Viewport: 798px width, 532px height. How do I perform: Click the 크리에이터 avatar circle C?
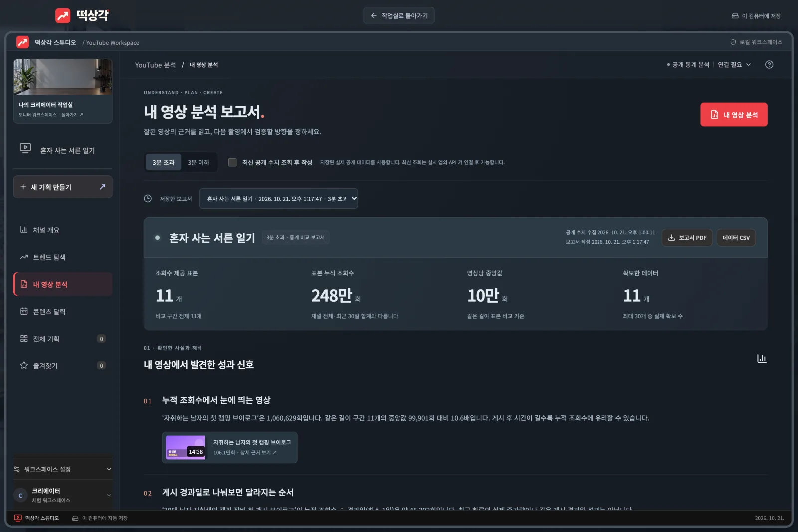coord(20,495)
